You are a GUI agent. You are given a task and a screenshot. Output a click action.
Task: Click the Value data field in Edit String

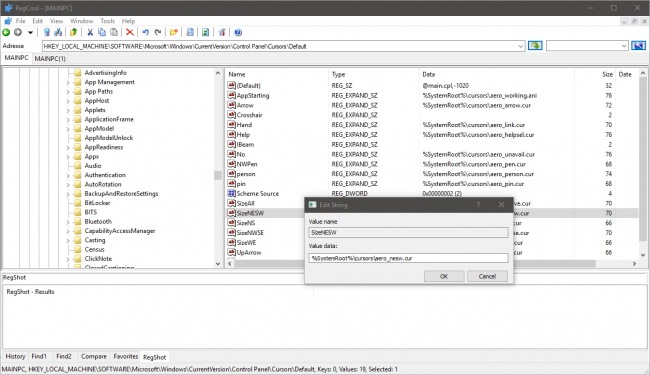[x=408, y=258]
